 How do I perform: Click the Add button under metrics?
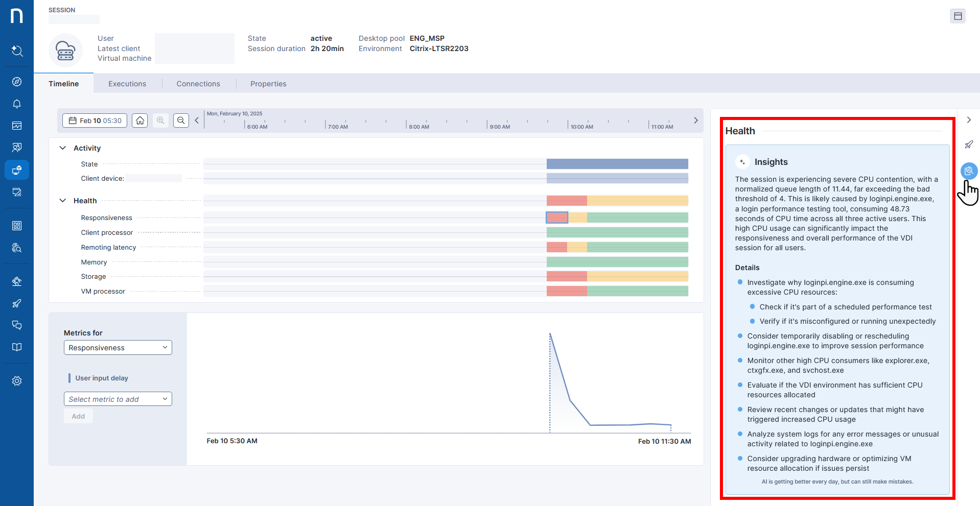click(x=78, y=416)
